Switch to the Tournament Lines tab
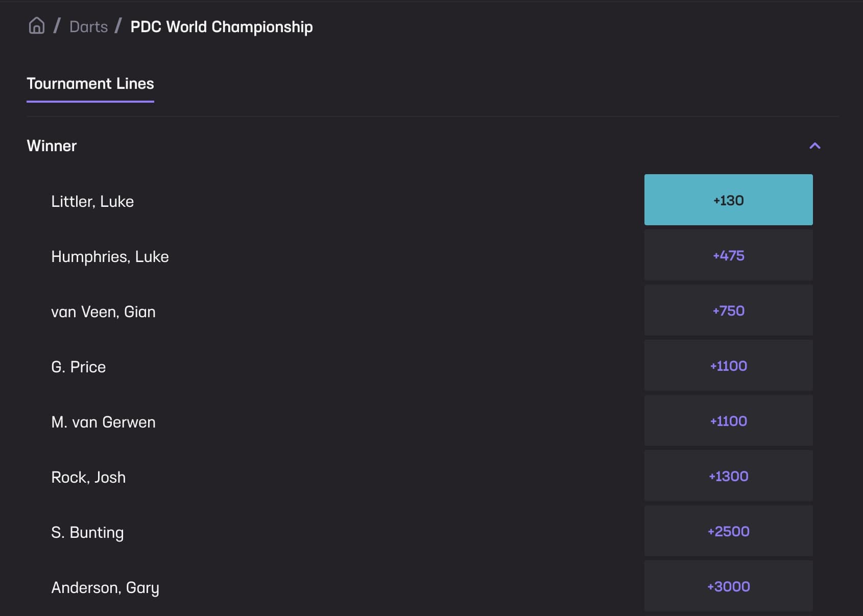863x616 pixels. [x=90, y=84]
